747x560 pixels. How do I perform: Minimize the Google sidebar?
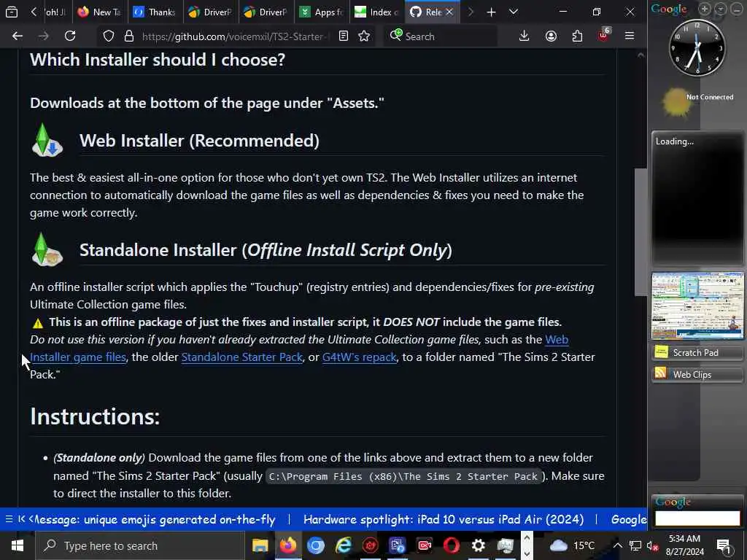pyautogui.click(x=737, y=9)
